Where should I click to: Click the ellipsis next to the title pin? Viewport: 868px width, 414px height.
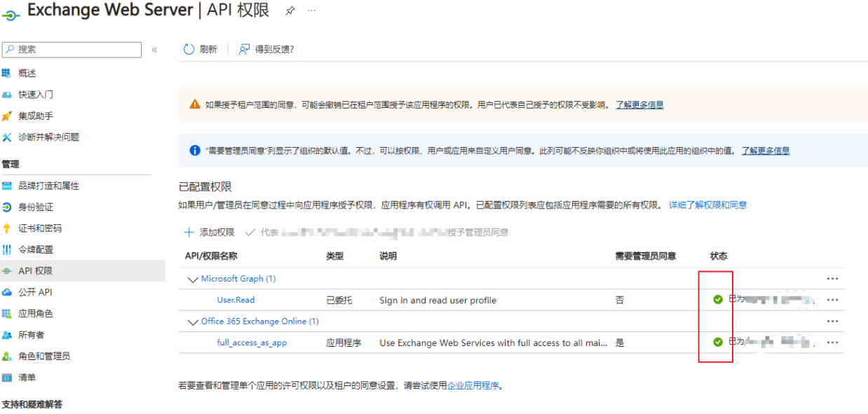point(311,11)
